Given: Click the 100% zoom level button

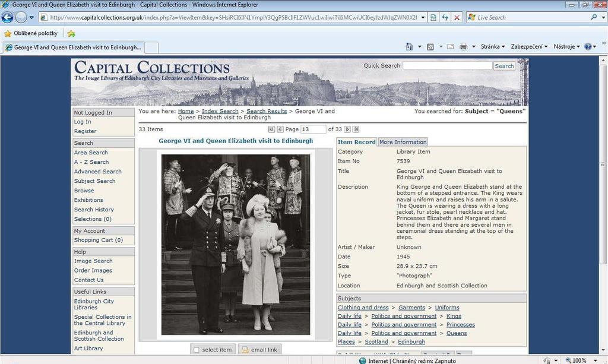Looking at the screenshot, I should pos(576,360).
